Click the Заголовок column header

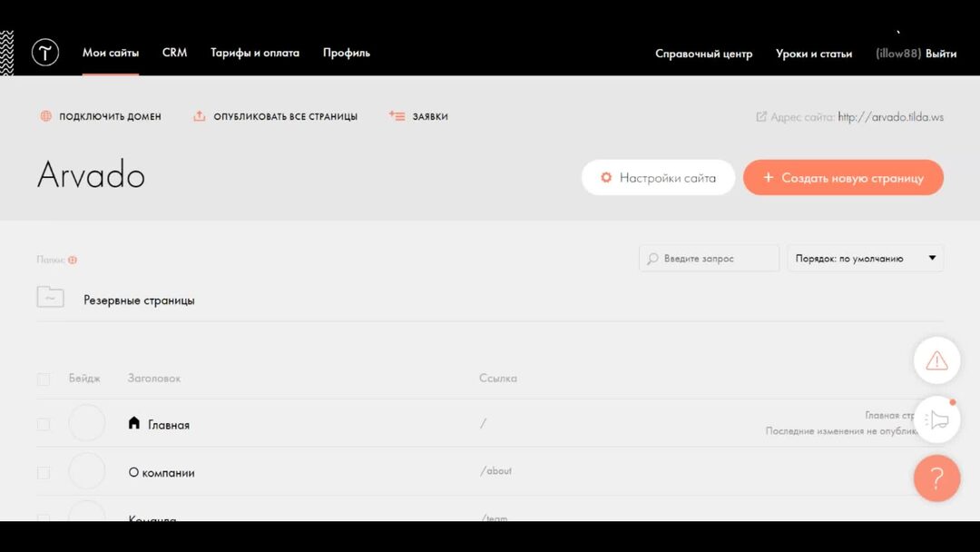point(153,379)
